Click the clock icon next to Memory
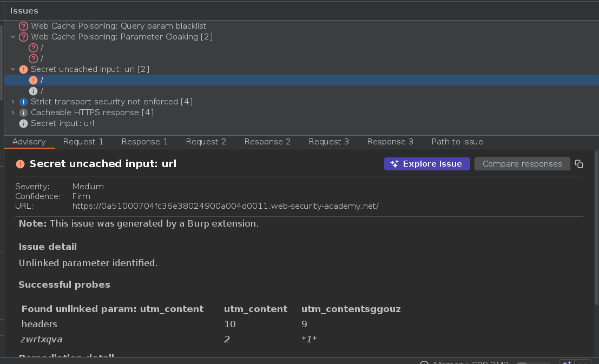 point(424,363)
